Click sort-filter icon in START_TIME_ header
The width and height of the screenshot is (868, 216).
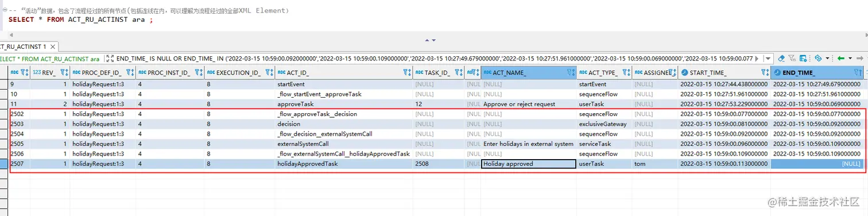[765, 72]
